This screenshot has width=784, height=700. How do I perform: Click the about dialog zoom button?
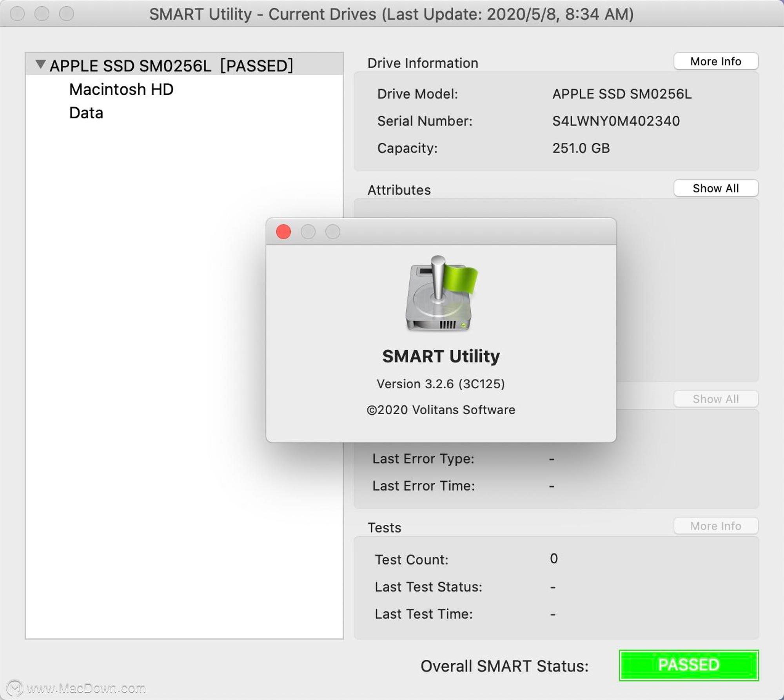click(333, 232)
